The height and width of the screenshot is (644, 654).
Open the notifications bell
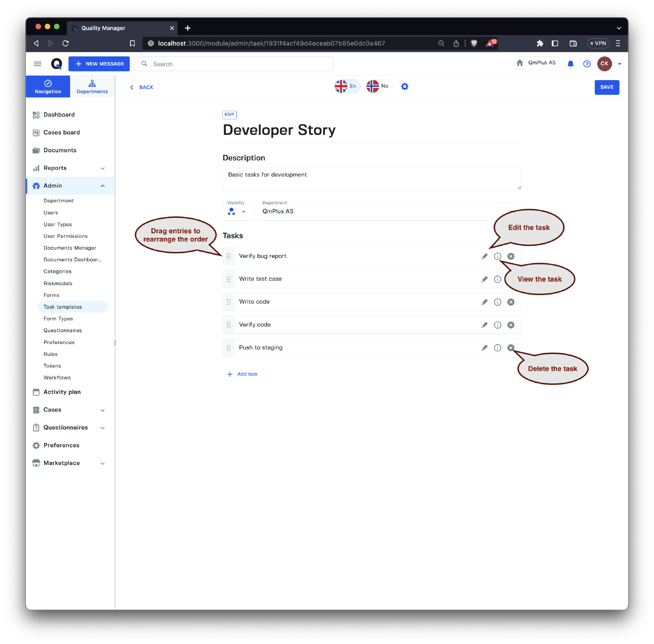[571, 64]
